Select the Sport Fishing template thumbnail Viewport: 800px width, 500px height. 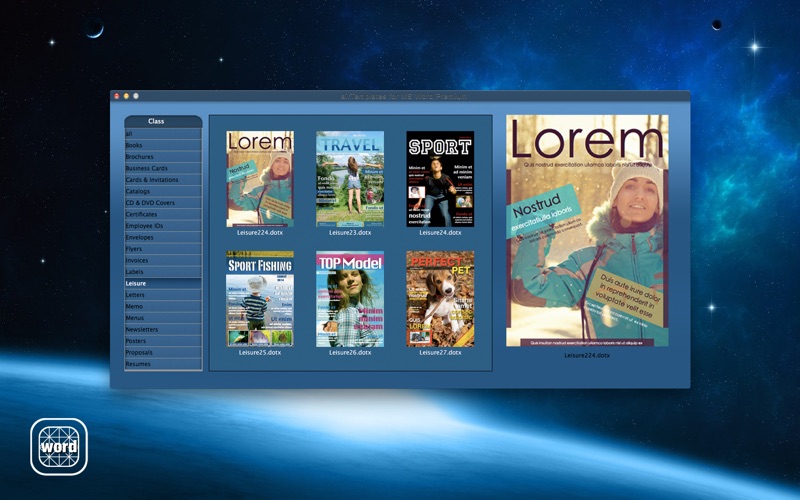coord(260,299)
